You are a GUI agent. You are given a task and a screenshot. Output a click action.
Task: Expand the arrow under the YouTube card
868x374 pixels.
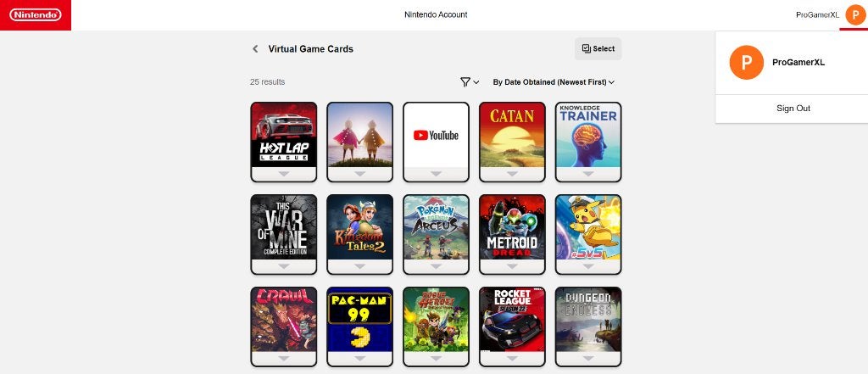click(436, 174)
